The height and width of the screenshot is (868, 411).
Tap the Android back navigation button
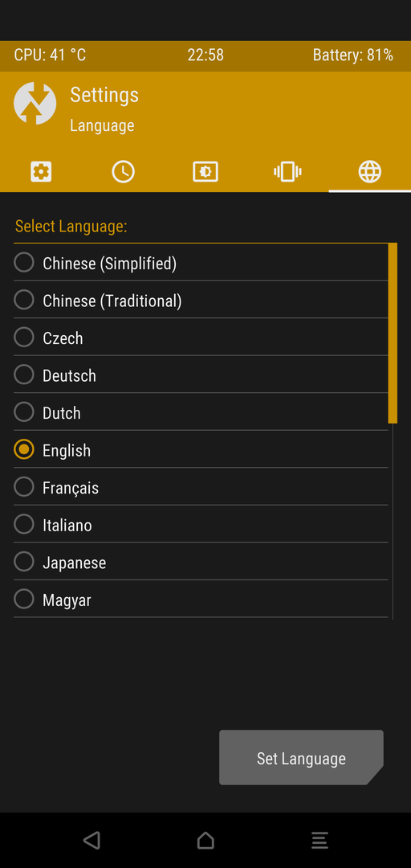pyautogui.click(x=92, y=841)
